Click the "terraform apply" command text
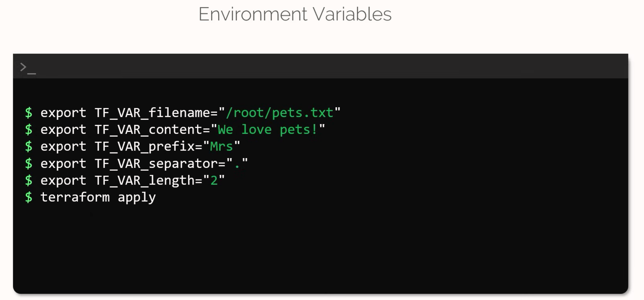 click(x=98, y=197)
